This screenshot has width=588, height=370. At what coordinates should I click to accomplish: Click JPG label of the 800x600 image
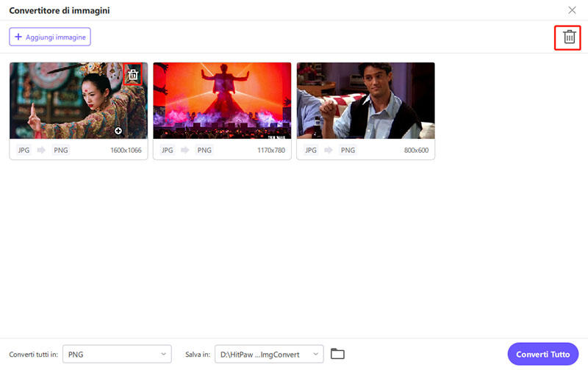click(x=311, y=150)
